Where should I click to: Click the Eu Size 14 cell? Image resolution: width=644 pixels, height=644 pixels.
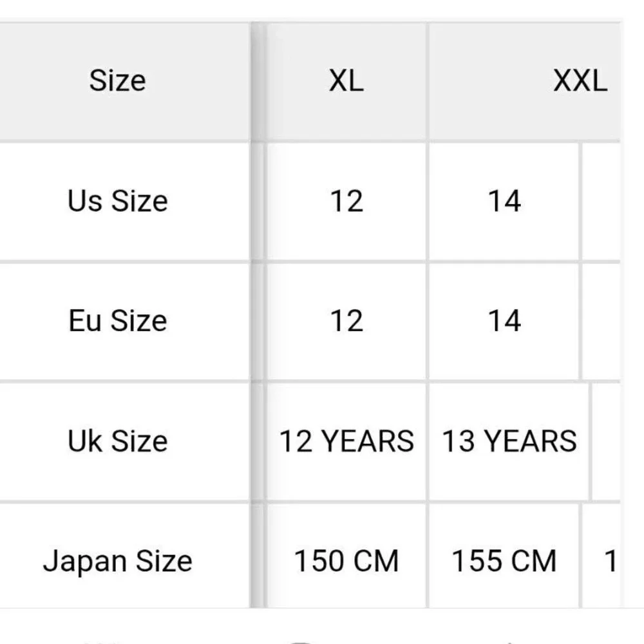504,321
